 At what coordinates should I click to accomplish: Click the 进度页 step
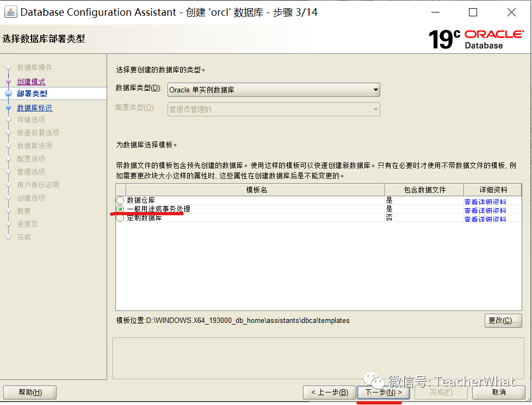pos(27,224)
